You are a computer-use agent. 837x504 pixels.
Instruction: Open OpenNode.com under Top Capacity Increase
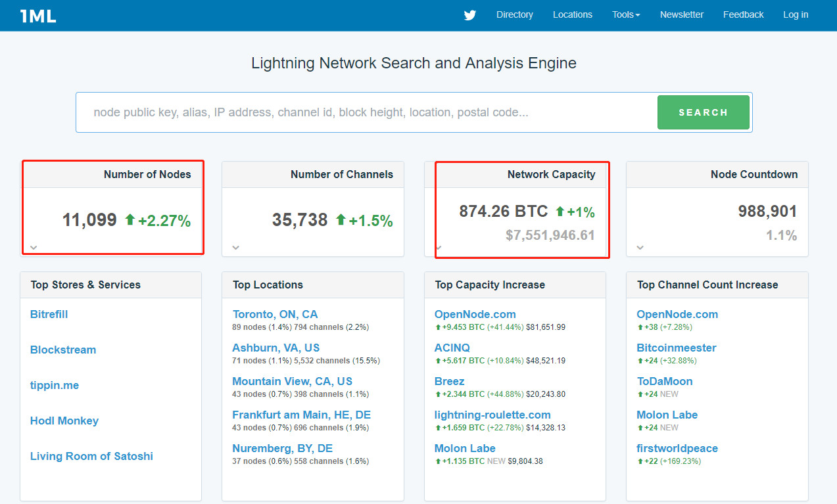[475, 314]
